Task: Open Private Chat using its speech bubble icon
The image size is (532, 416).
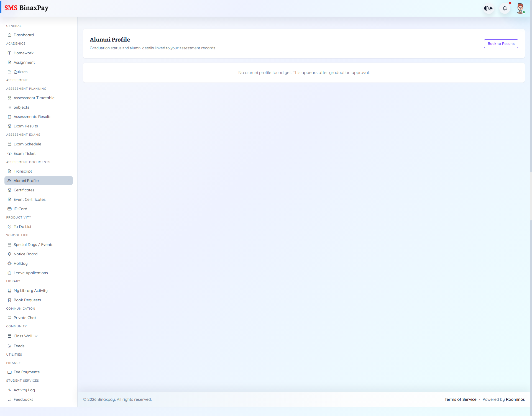Action: tap(10, 318)
